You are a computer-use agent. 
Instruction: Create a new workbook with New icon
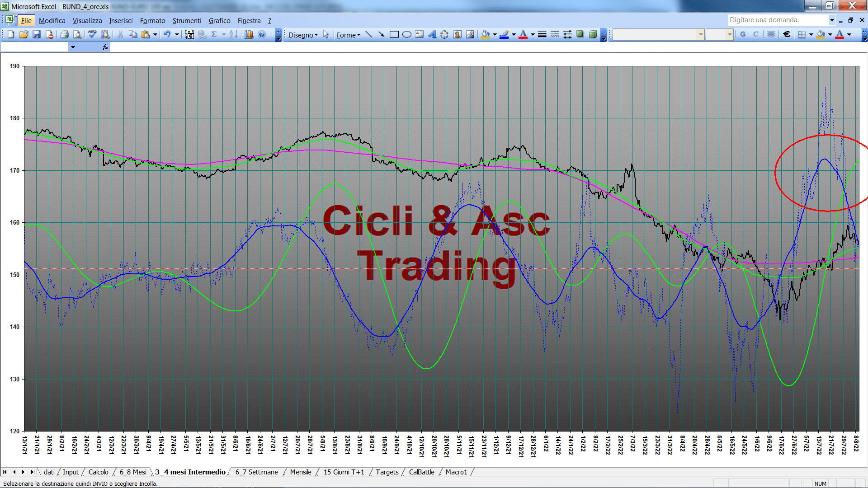(x=11, y=34)
